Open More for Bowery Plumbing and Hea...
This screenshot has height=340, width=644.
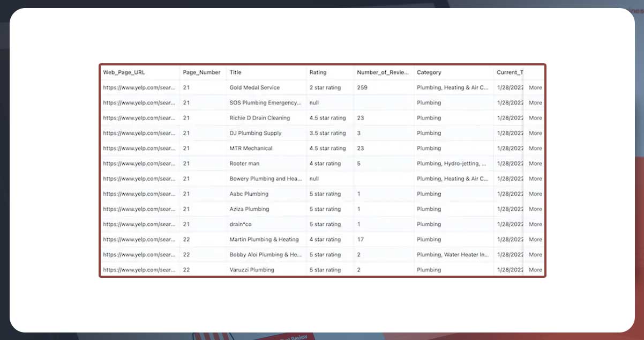pos(535,179)
